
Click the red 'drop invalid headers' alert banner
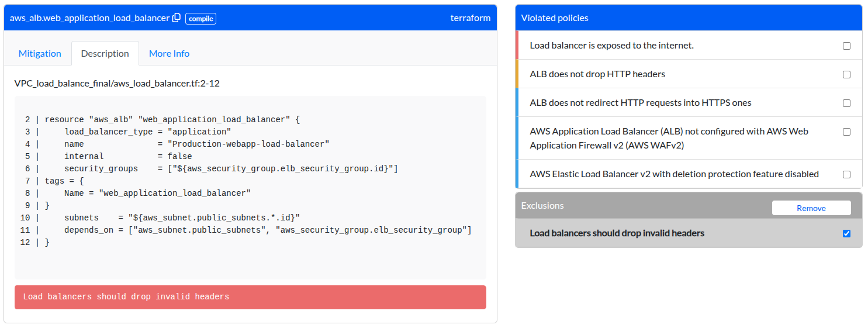pos(250,297)
